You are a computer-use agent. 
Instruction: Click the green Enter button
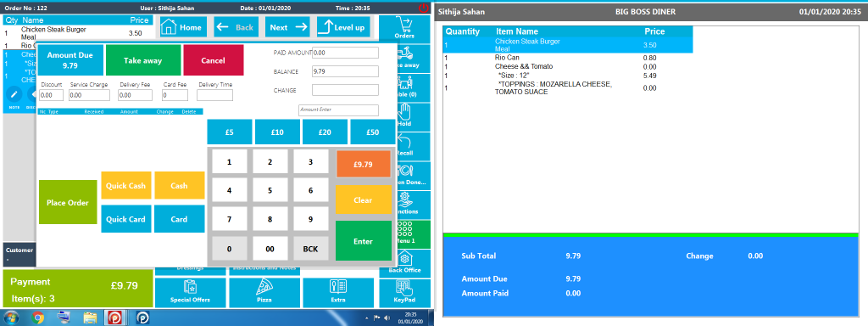point(363,240)
